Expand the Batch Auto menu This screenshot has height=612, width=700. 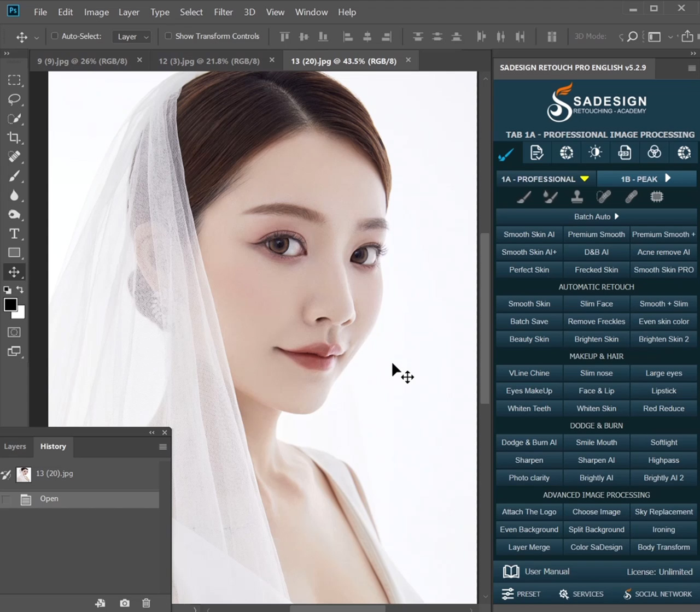(596, 216)
